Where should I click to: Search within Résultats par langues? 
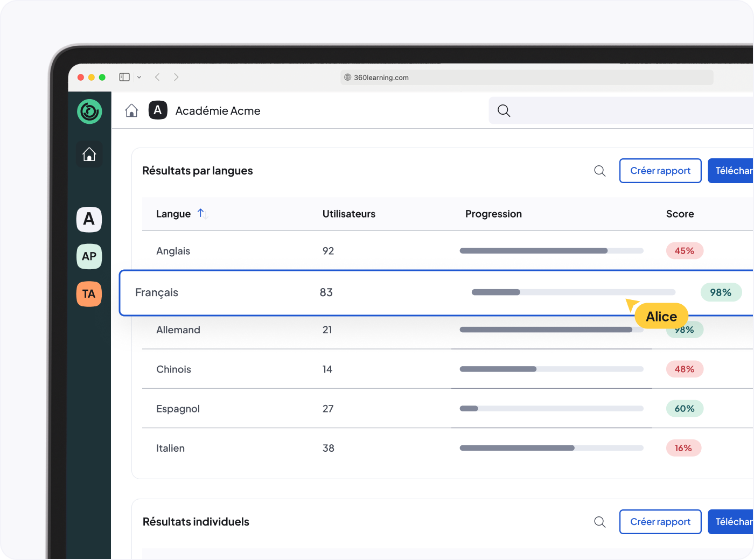tap(600, 171)
